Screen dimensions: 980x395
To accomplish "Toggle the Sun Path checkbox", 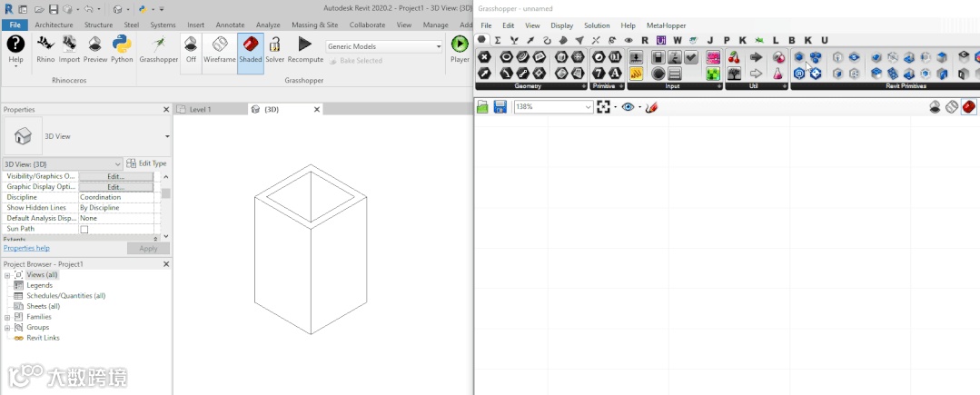I will click(84, 230).
